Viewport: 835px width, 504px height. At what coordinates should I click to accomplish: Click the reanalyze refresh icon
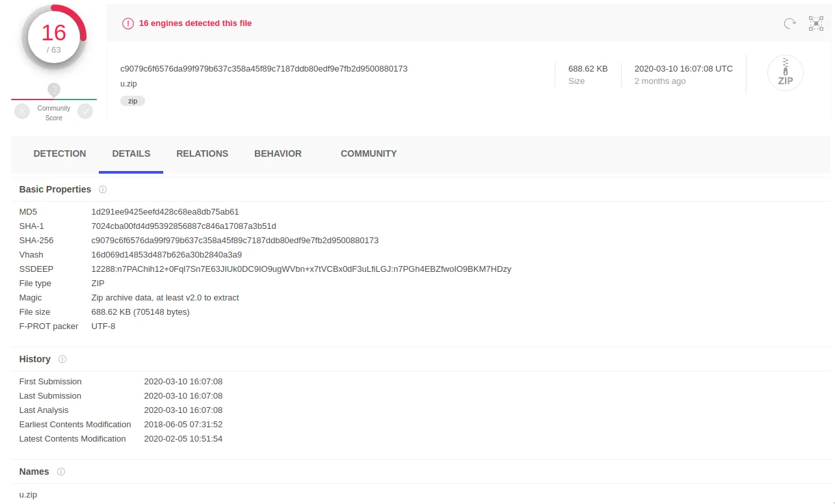click(789, 23)
